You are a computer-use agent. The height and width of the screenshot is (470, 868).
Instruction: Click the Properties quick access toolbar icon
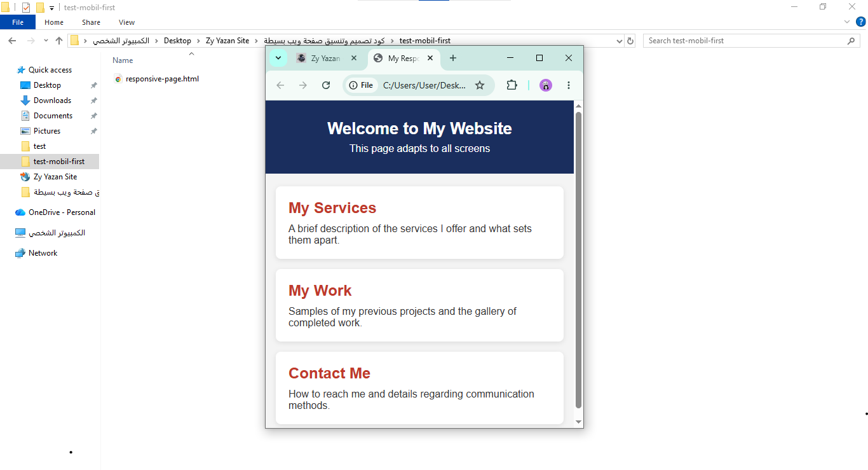26,8
